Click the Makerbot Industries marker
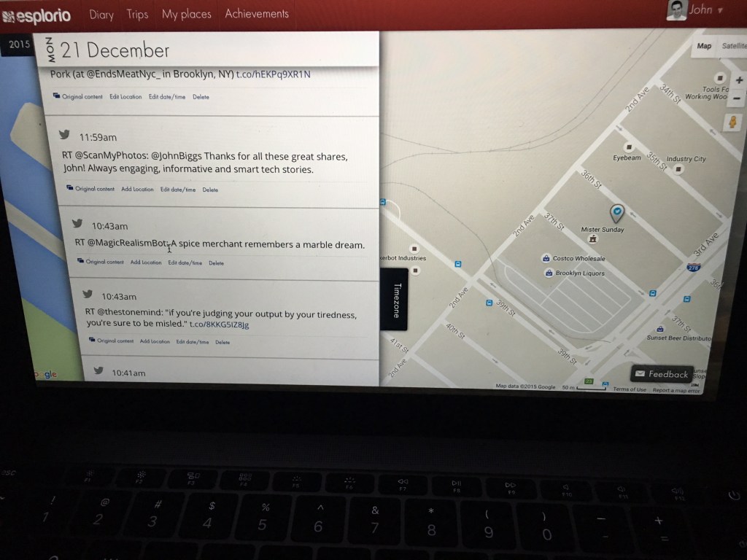 (x=414, y=249)
